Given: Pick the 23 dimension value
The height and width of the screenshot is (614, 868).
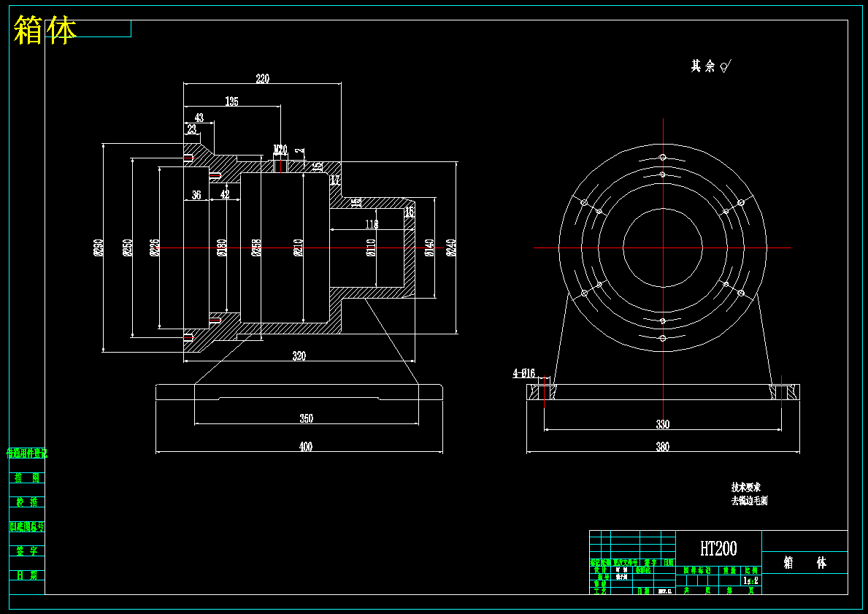Looking at the screenshot, I should click(191, 129).
